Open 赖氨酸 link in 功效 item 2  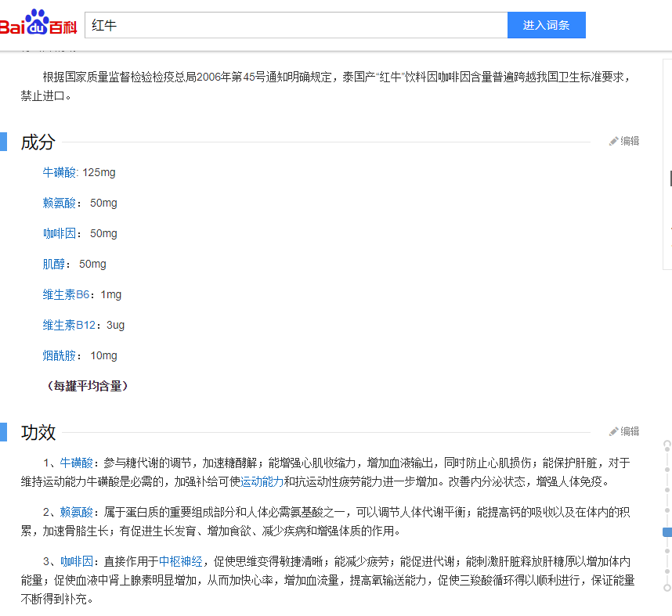76,512
